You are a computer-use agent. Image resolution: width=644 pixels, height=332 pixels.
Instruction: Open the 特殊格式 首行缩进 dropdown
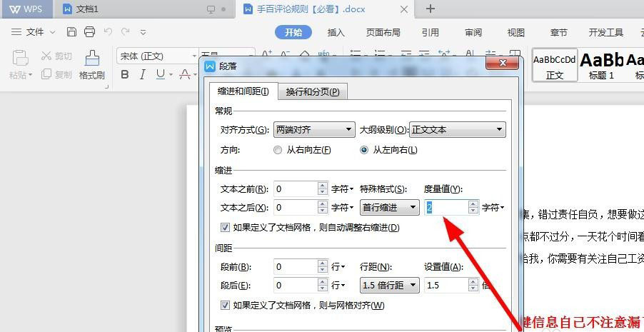click(389, 208)
